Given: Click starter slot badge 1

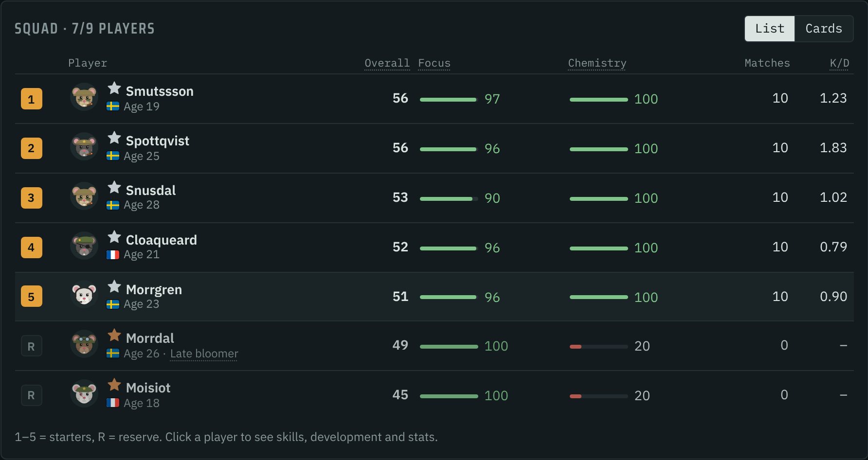Looking at the screenshot, I should [32, 99].
